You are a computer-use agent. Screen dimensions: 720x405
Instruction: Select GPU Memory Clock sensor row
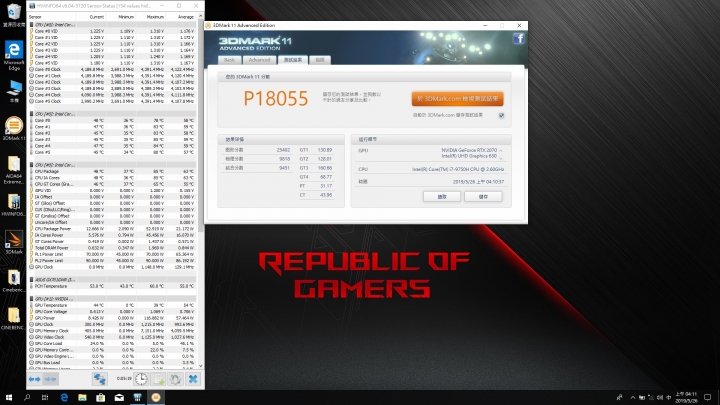point(112,331)
